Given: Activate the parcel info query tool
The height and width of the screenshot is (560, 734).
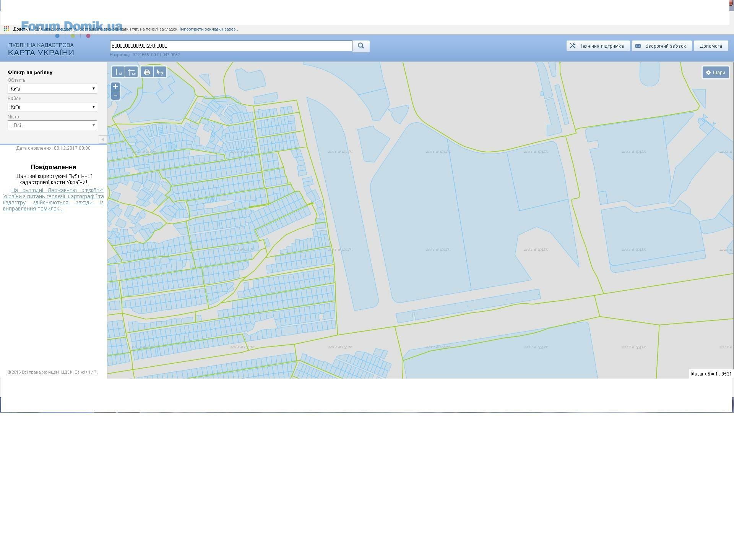Looking at the screenshot, I should (x=160, y=72).
